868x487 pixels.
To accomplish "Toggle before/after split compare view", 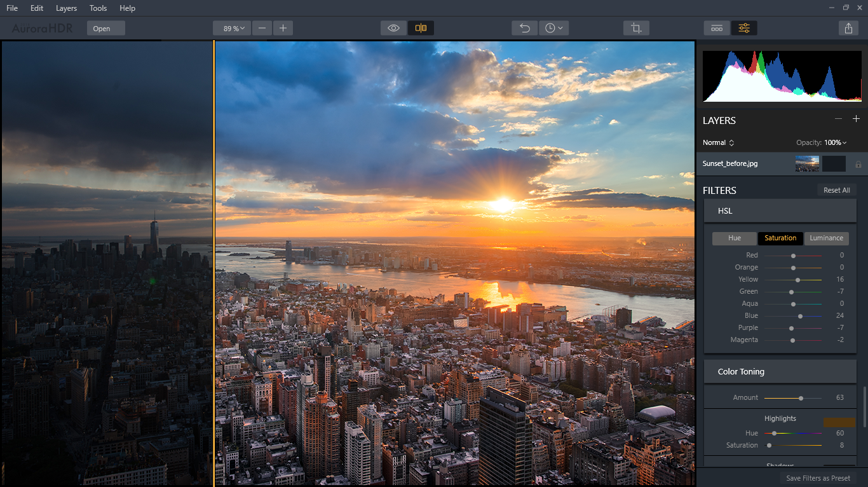I will coord(421,28).
